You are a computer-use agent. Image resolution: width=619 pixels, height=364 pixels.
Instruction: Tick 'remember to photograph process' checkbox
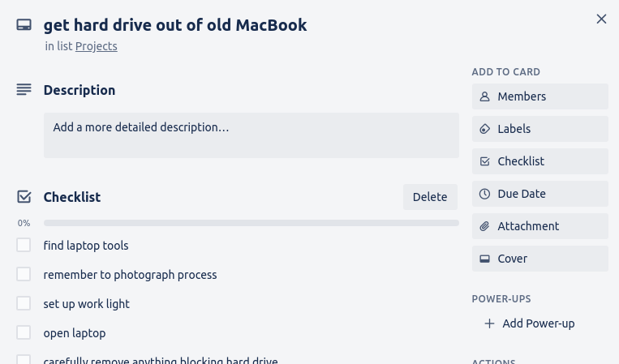(24, 275)
